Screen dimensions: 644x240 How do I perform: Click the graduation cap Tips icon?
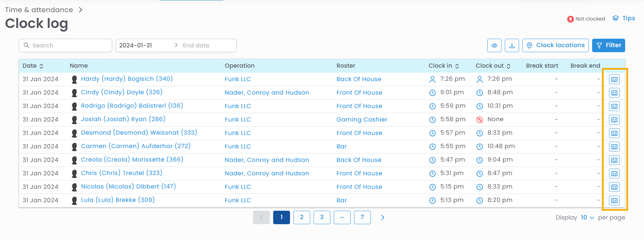point(615,19)
